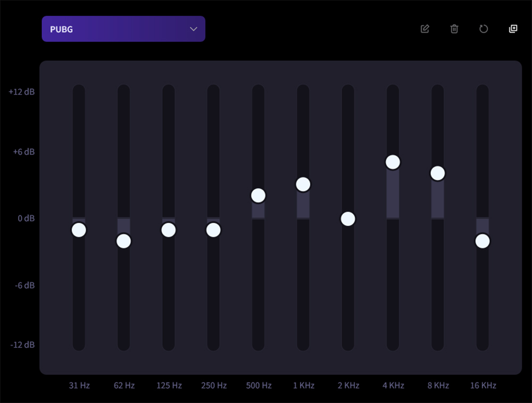Select the 250 Hz slider knob

point(213,230)
